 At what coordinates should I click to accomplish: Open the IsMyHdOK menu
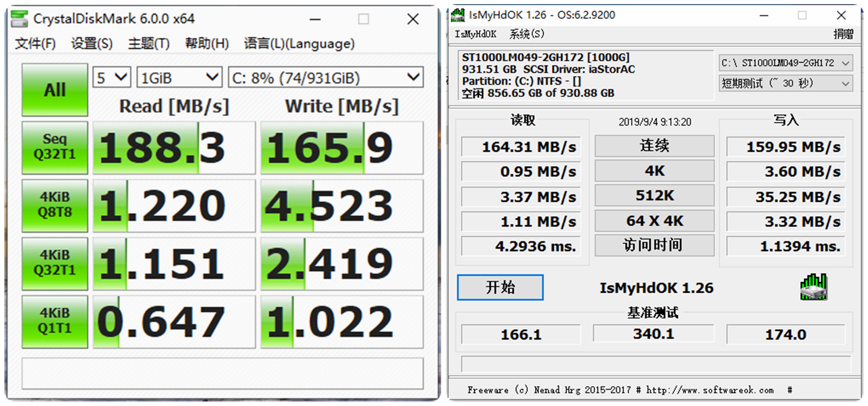pos(476,34)
